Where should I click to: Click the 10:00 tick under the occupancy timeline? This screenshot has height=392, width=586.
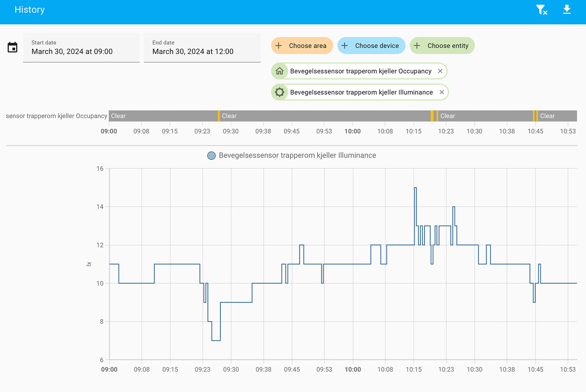tap(352, 131)
